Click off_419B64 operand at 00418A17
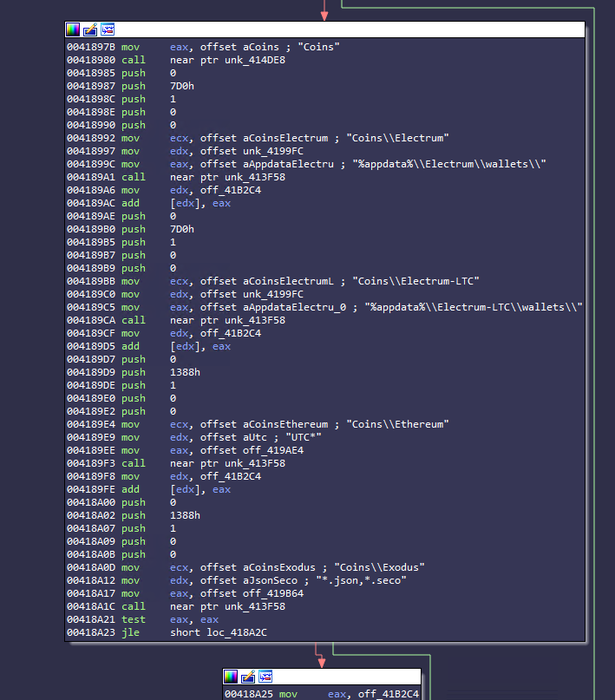The height and width of the screenshot is (700, 615). pos(273,593)
